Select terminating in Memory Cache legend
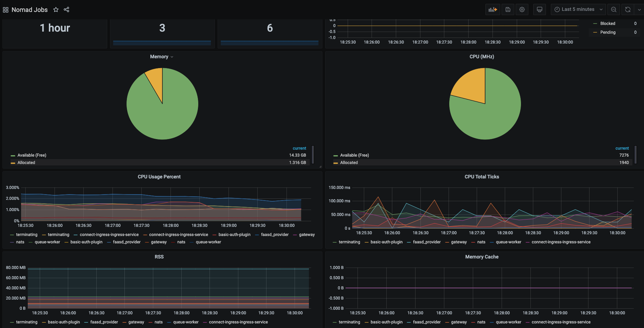Image resolution: width=644 pixels, height=328 pixels. pos(349,322)
